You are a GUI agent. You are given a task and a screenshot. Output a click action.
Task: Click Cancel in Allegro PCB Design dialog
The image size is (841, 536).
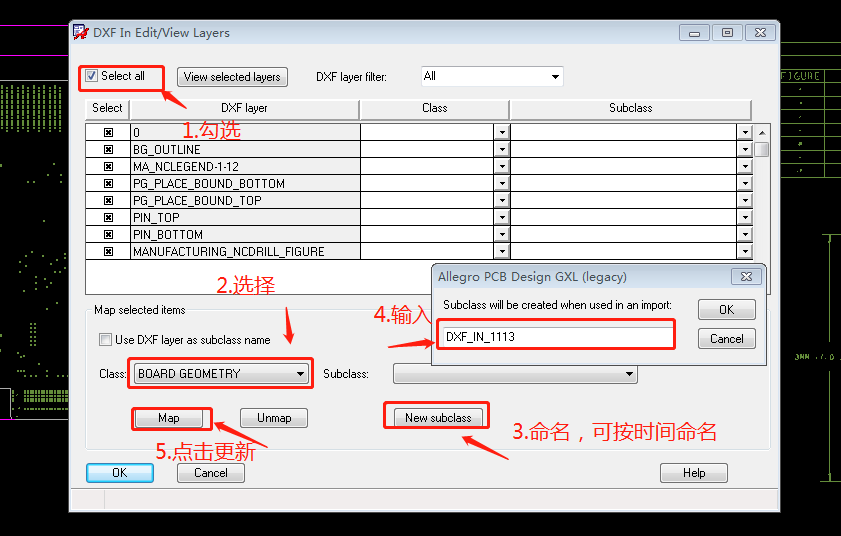[x=727, y=339]
